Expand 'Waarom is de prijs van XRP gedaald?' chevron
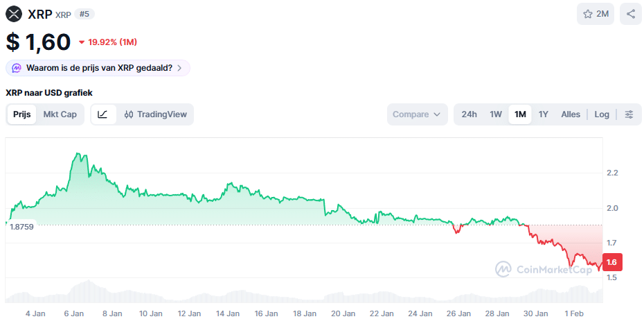Image resolution: width=644 pixels, height=319 pixels. (180, 68)
